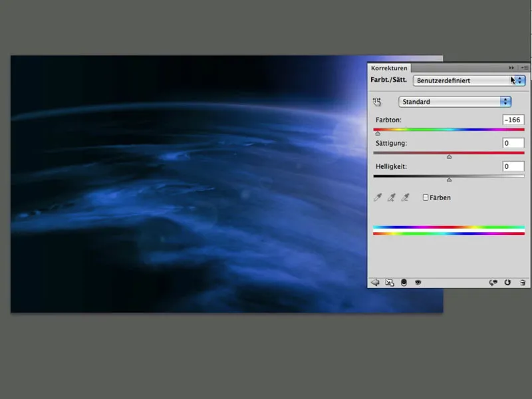This screenshot has height=399, width=532.
Task: Open the Korrekturen panel options menu
Action: coord(525,68)
